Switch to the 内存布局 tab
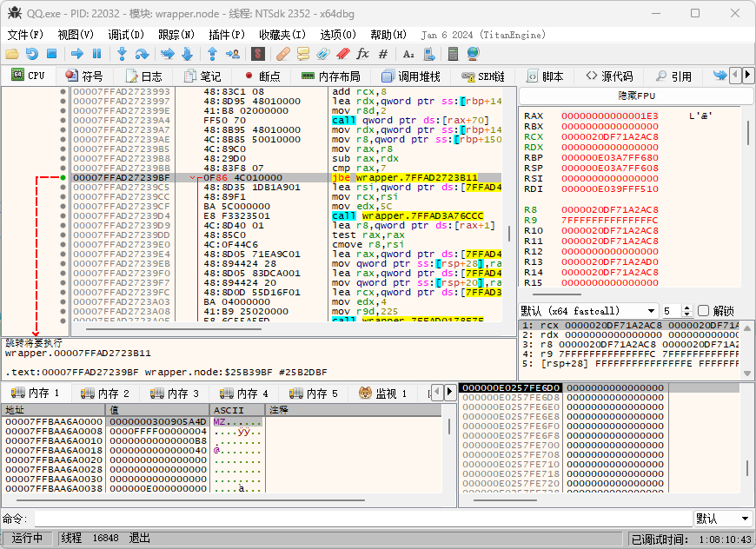This screenshot has width=756, height=549. [331, 76]
